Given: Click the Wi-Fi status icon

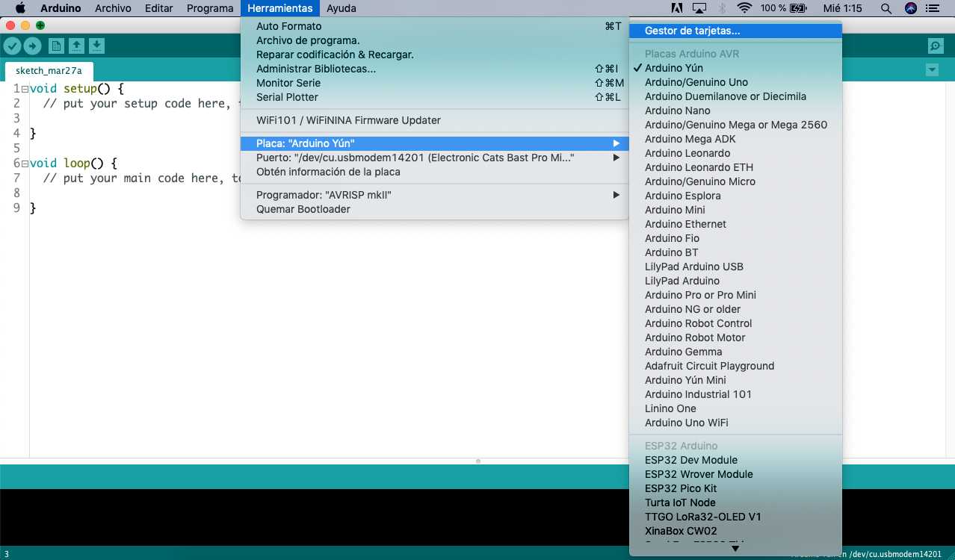Looking at the screenshot, I should [x=744, y=8].
